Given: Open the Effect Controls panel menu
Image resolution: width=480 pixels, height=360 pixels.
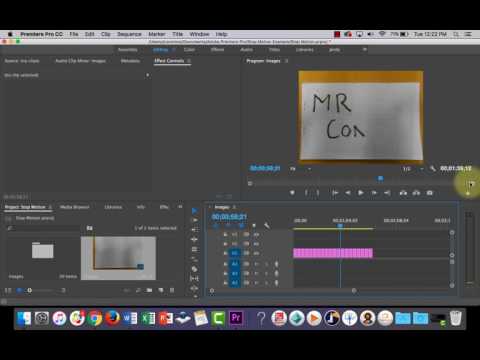Looking at the screenshot, I should 189,61.
